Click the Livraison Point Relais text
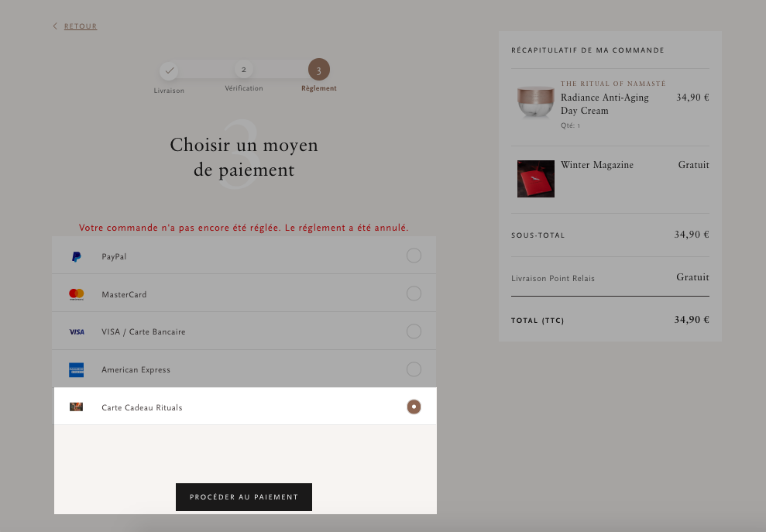Viewport: 766px width, 532px height. click(x=553, y=279)
